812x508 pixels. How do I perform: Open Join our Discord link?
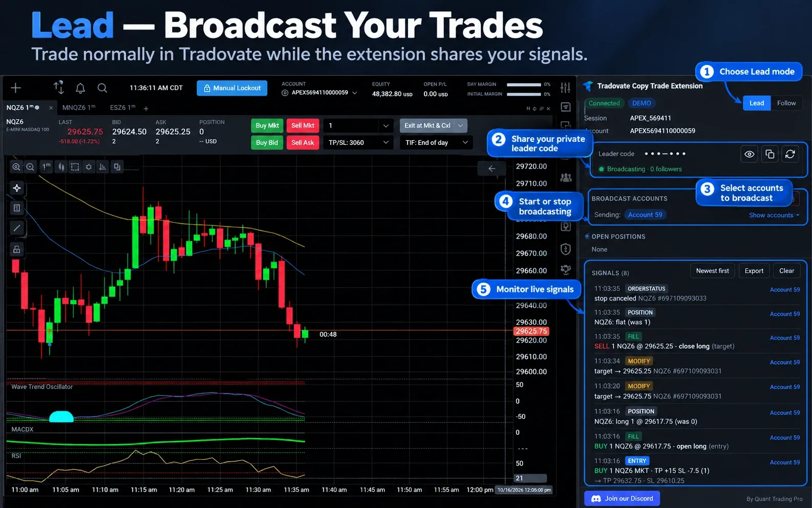[x=622, y=498]
